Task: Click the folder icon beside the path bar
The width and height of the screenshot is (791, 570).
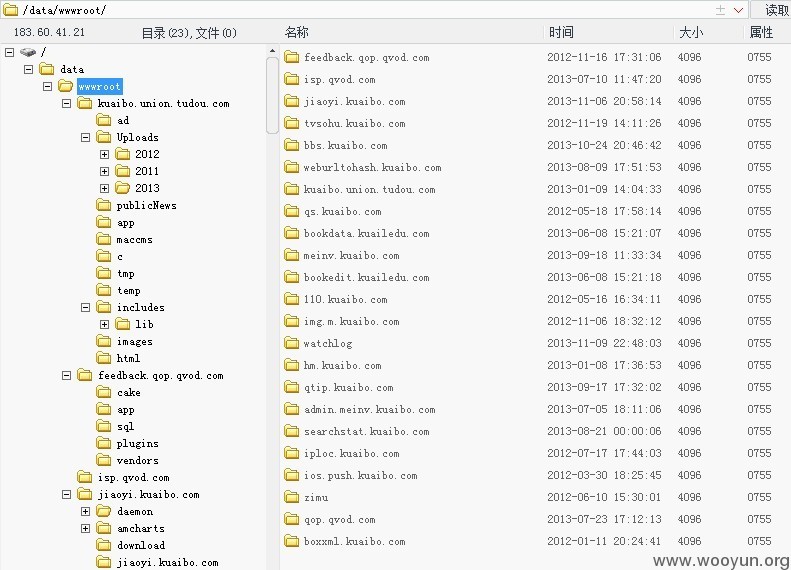Action: [10, 10]
